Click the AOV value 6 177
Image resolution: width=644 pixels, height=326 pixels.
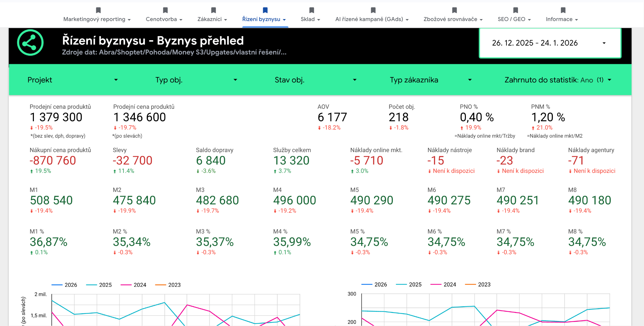332,117
